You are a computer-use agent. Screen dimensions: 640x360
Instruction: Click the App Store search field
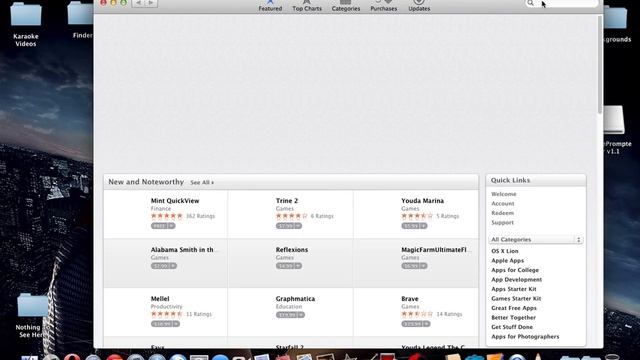tap(561, 3)
